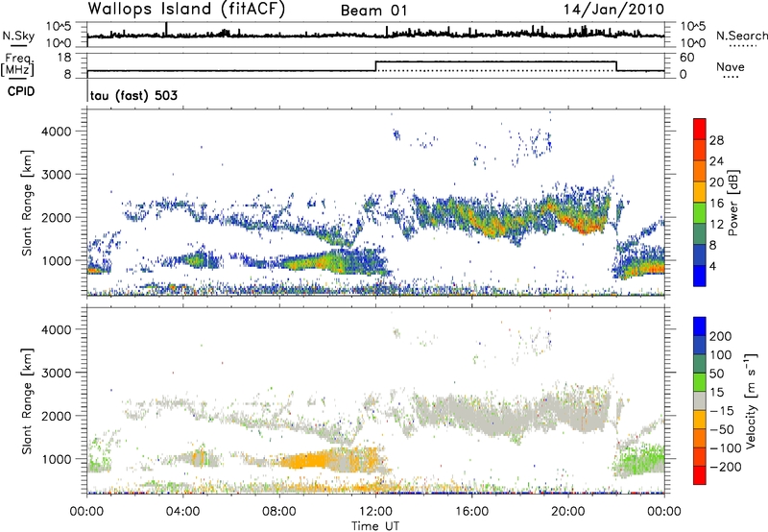Click the gray segment of the velocity color bar

[700, 401]
